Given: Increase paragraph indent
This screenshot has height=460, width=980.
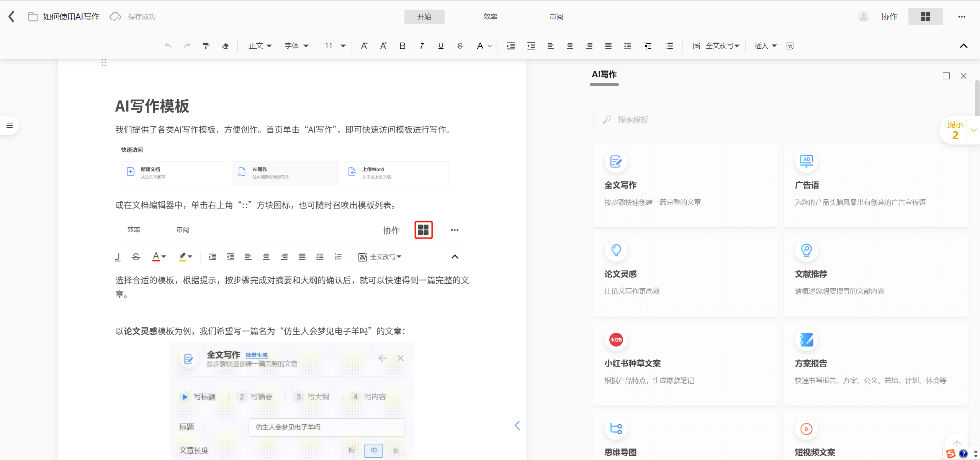Looking at the screenshot, I should coord(511,46).
